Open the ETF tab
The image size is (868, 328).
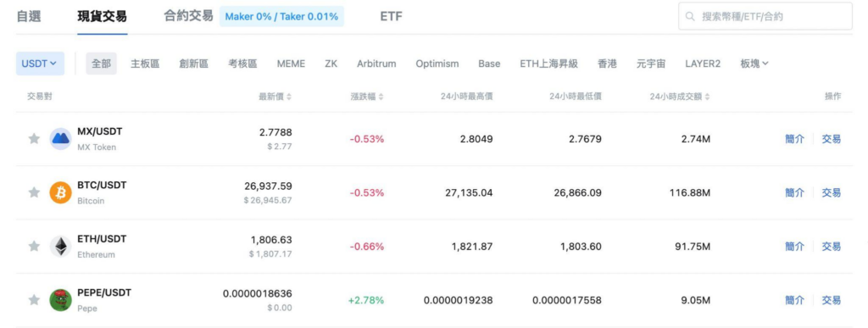pos(391,17)
